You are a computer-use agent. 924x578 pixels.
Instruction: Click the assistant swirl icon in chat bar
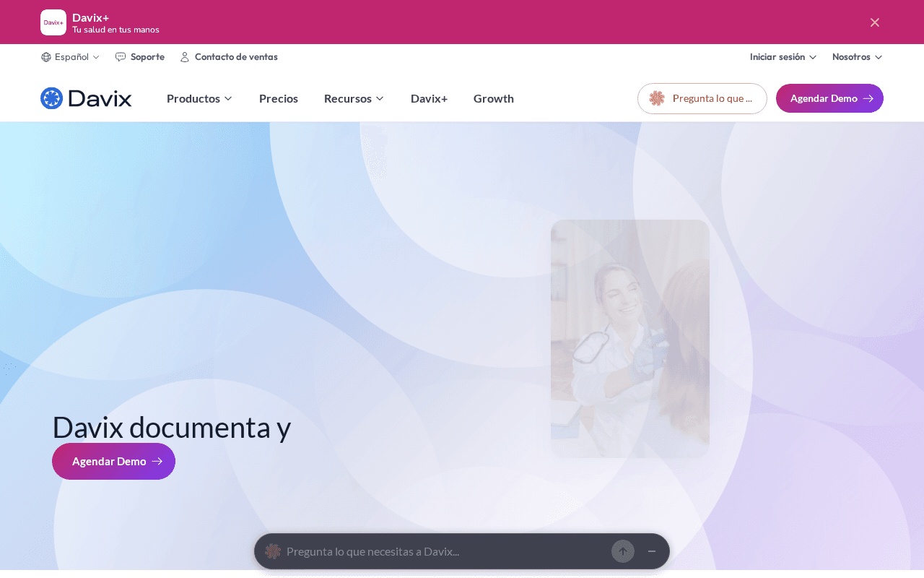click(x=273, y=551)
